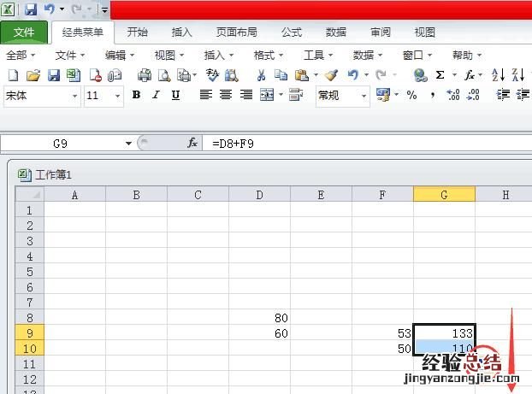Click the wrap text icon
Screen dimensions: 532x394
pyautogui.click(x=296, y=95)
